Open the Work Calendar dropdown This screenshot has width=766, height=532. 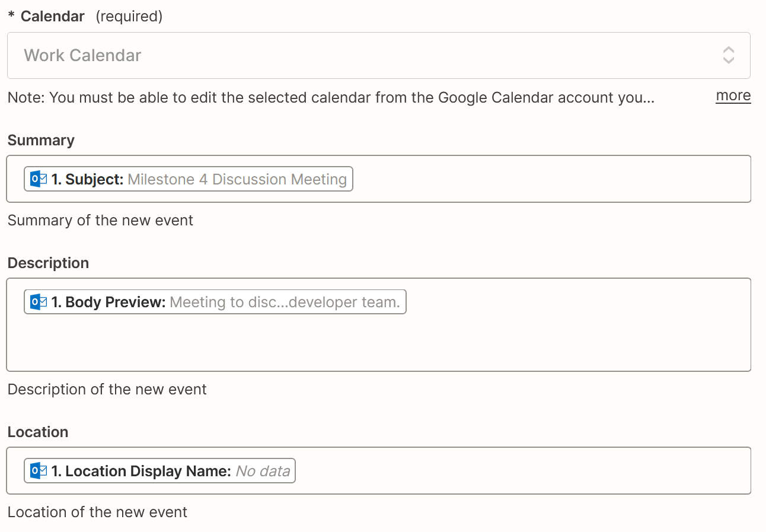pyautogui.click(x=368, y=55)
